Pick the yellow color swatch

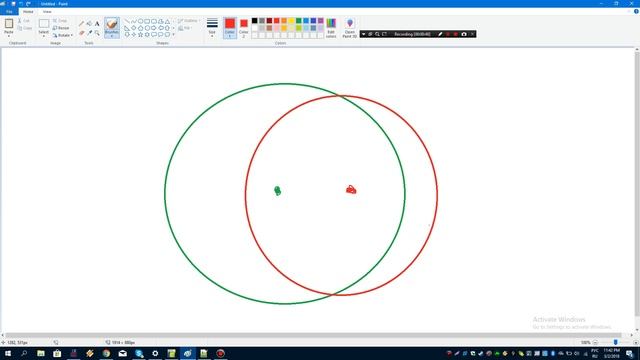tap(291, 21)
